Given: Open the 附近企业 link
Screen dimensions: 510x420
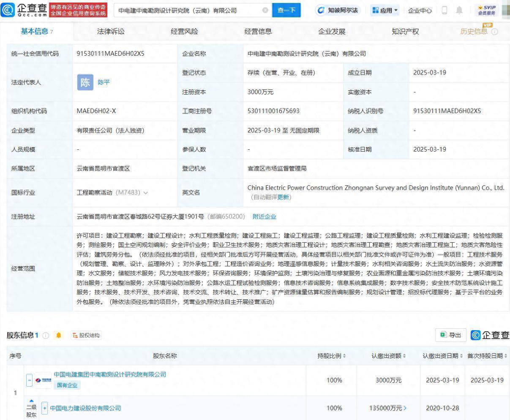Looking at the screenshot, I should click(265, 216).
